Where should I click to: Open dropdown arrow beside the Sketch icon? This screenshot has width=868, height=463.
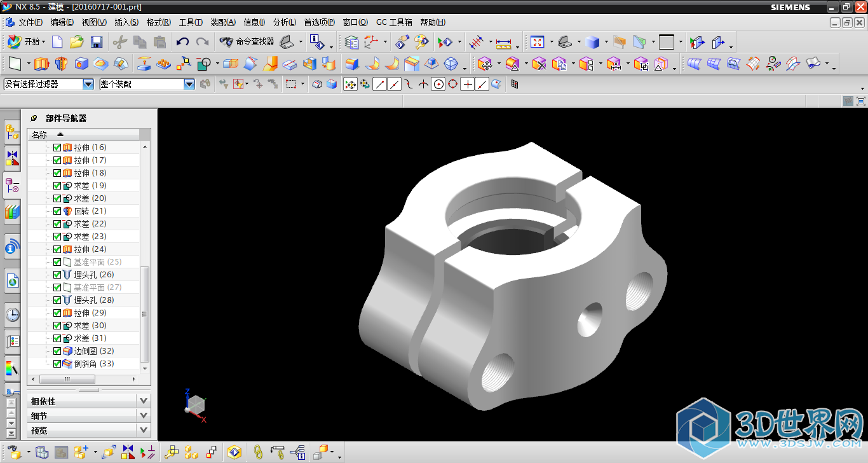click(29, 64)
